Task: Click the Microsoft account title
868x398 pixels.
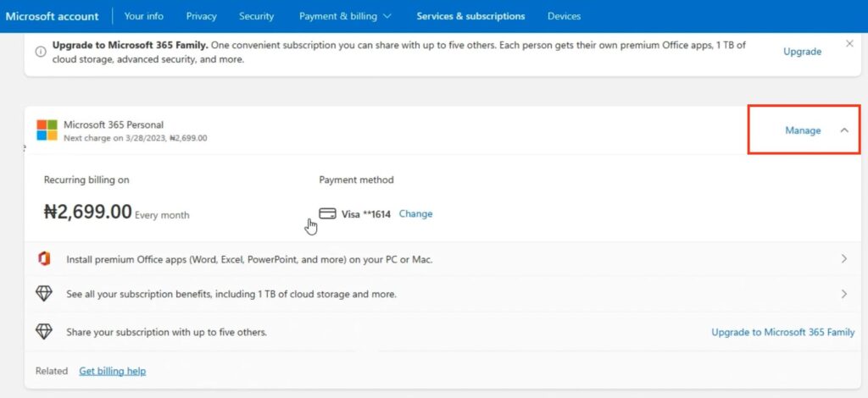Action: coord(52,16)
